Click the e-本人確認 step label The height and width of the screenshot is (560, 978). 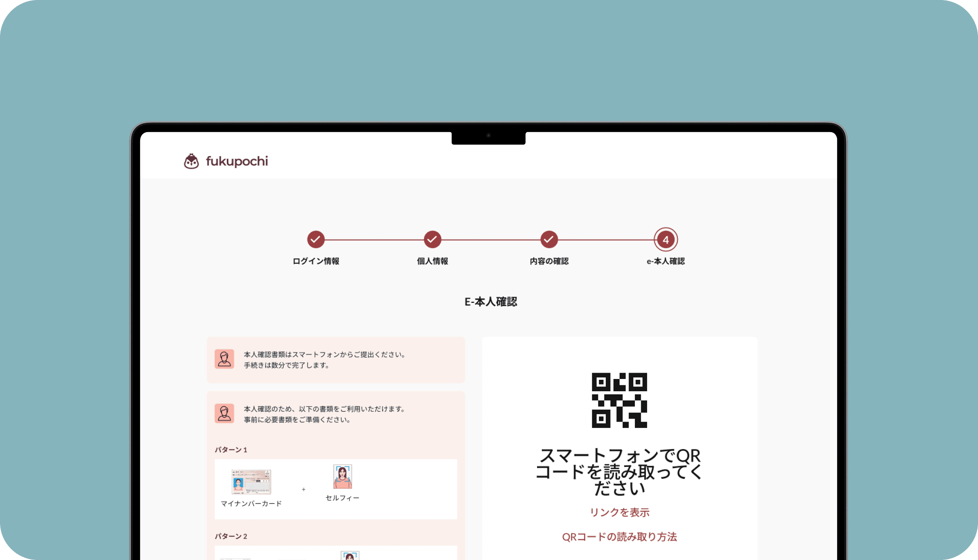[x=666, y=261]
